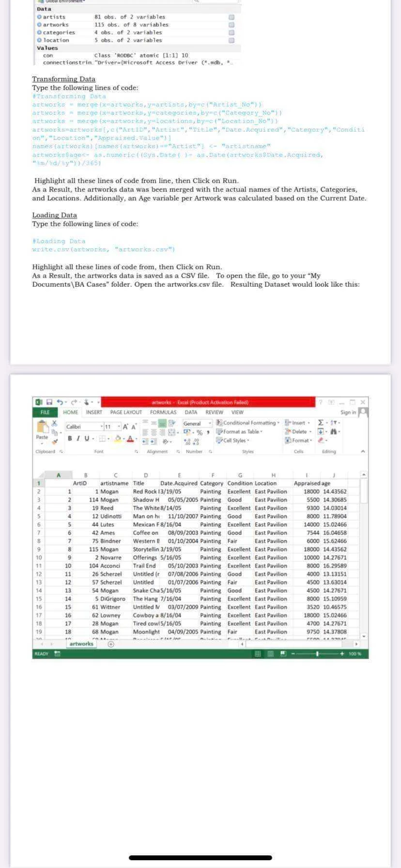401x868 pixels.
Task: Open the FILE tab in Excel
Action: click(45, 412)
